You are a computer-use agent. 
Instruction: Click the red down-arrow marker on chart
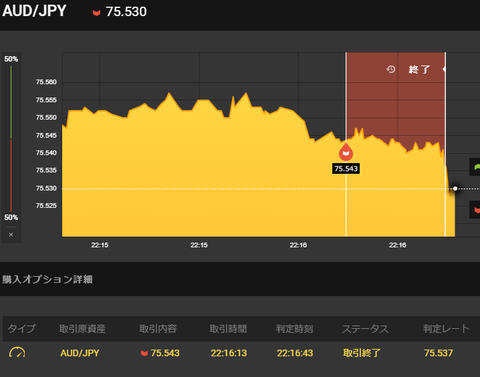346,152
